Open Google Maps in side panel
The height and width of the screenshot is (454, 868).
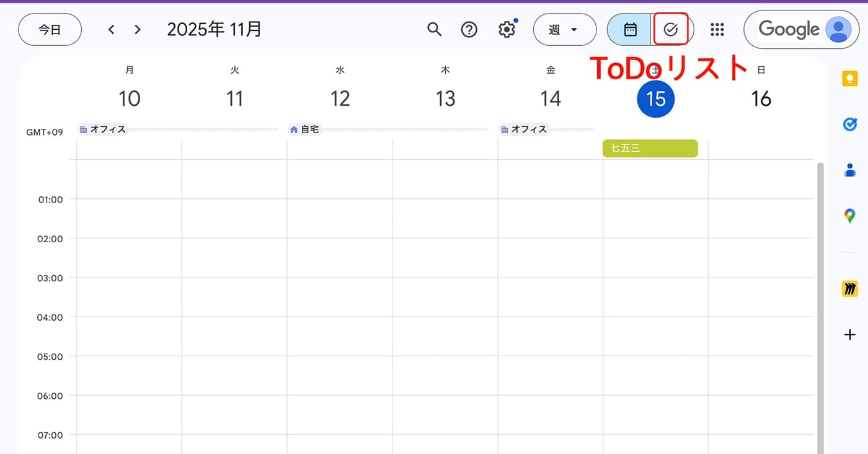[849, 216]
